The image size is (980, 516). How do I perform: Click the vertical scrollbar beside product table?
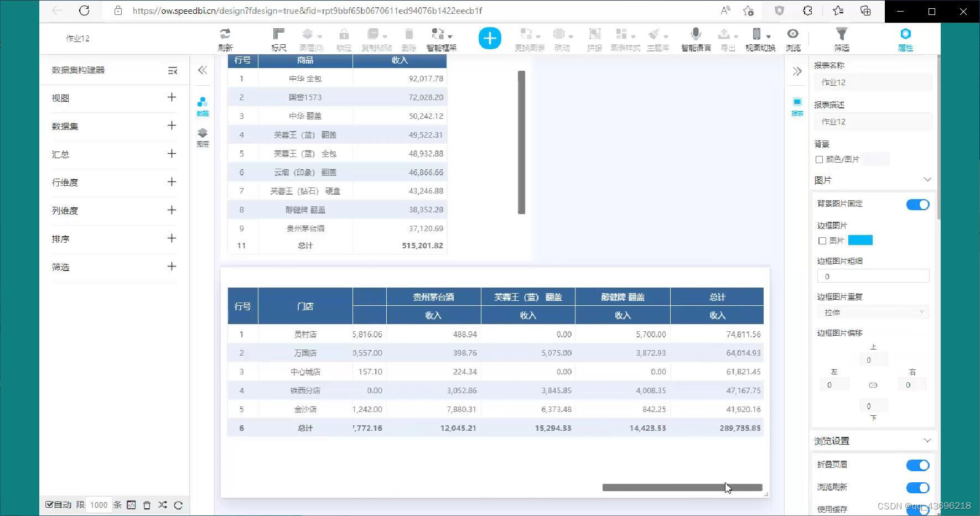click(521, 142)
